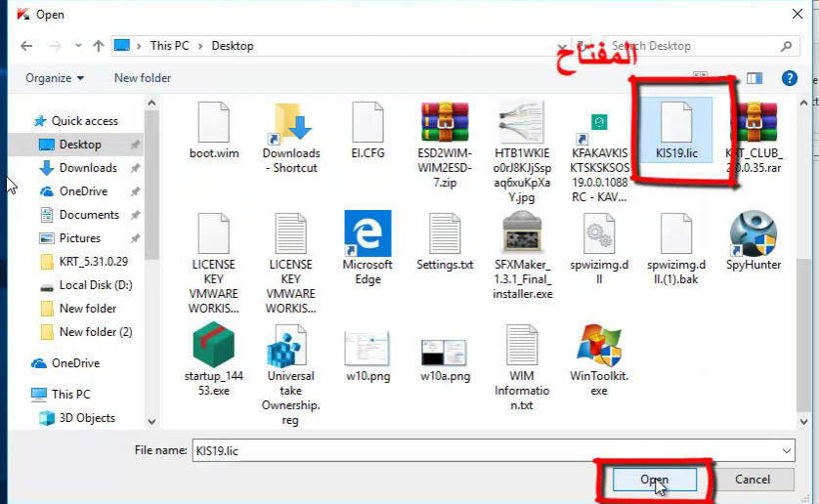
Task: Unpin Desktop using its pin icon
Action: click(135, 145)
